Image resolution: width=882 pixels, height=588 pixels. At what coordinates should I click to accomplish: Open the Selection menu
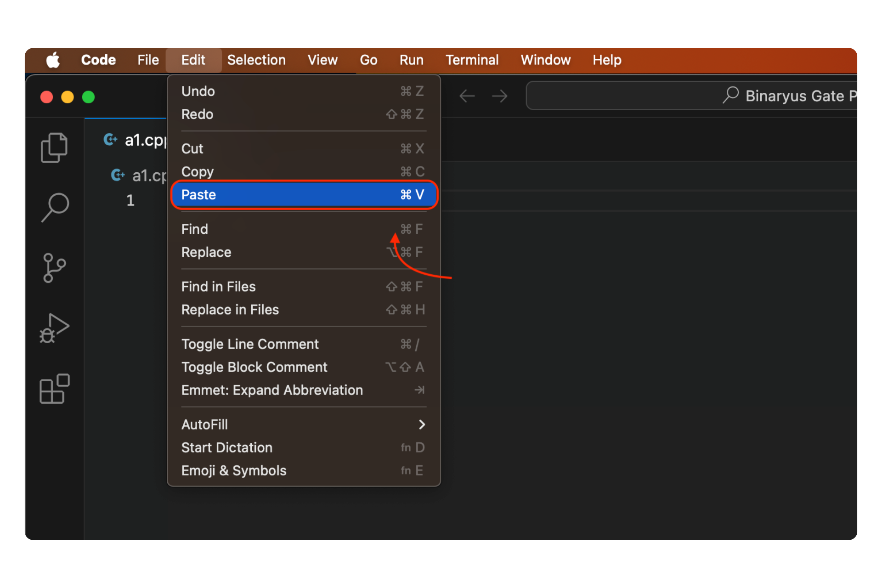point(256,60)
